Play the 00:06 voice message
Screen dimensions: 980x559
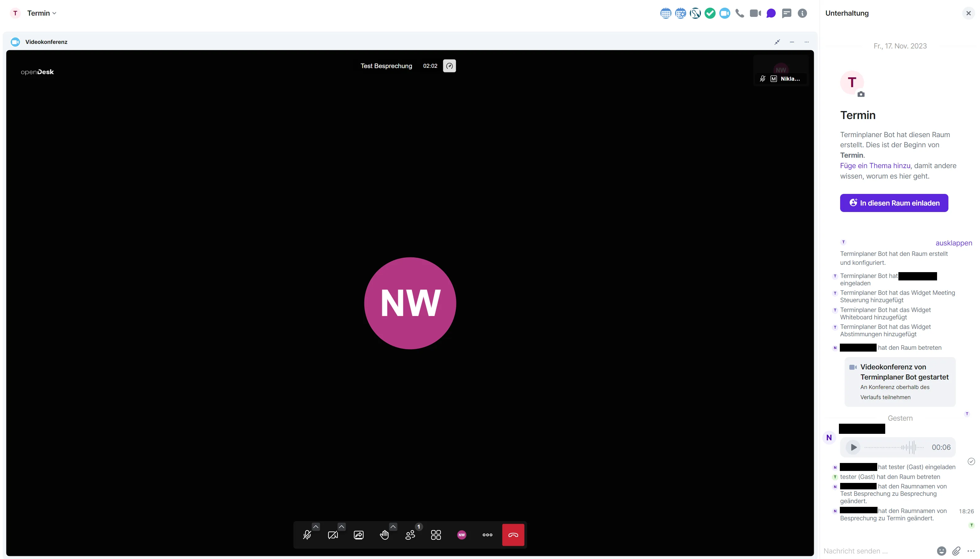coord(853,447)
